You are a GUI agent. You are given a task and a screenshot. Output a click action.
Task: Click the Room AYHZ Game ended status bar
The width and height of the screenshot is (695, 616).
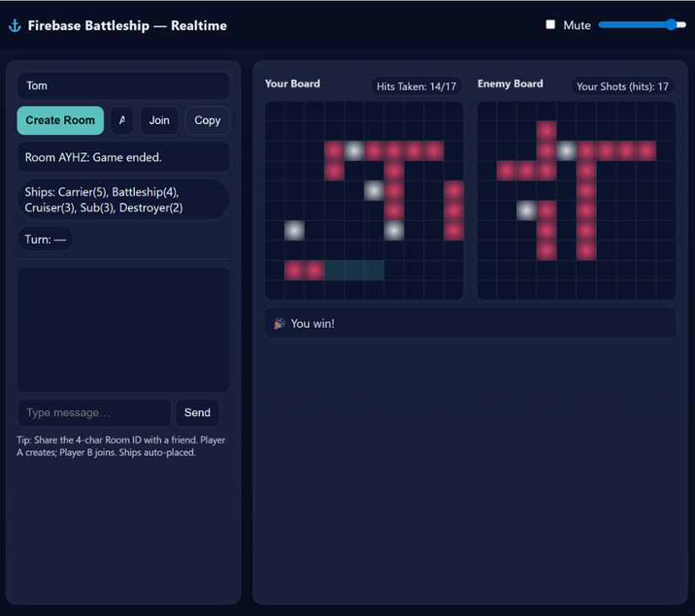pos(123,157)
